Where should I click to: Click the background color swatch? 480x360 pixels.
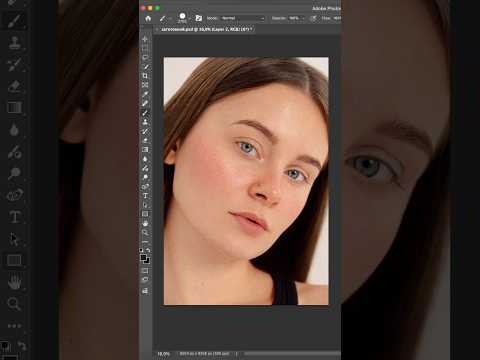pyautogui.click(x=147, y=261)
